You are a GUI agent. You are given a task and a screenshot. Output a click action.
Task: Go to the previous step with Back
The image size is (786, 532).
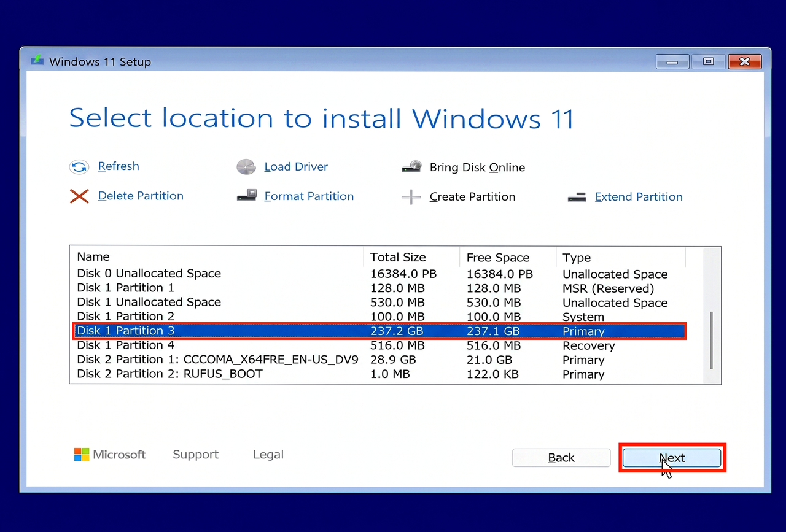click(x=561, y=458)
